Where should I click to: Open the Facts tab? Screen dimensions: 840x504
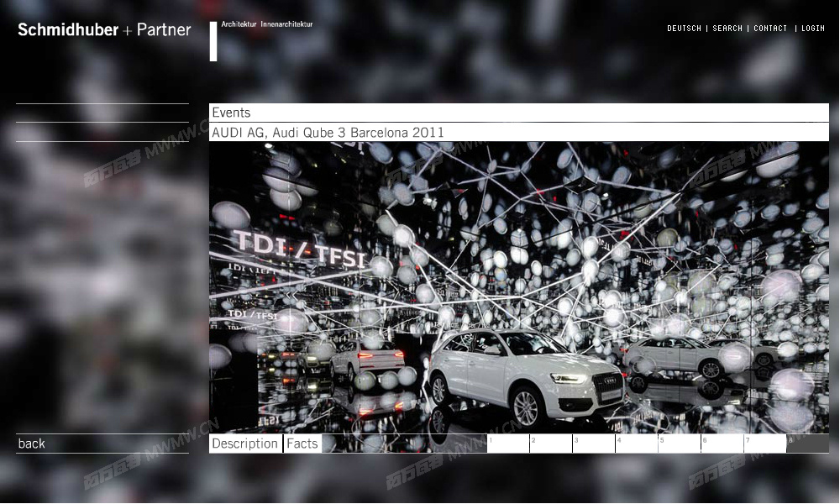click(x=302, y=444)
